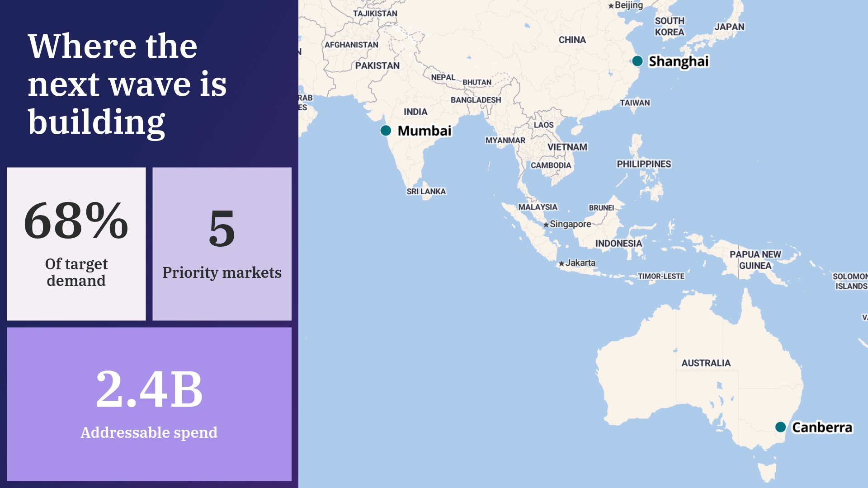Click the LAOS country label
This screenshot has width=868, height=488.
(x=543, y=125)
